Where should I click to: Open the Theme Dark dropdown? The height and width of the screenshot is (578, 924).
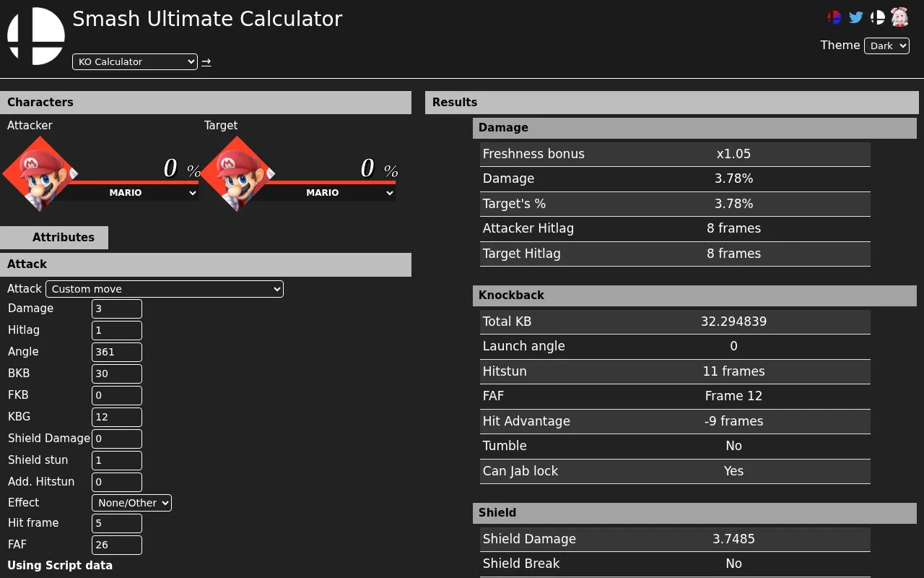[x=886, y=46]
